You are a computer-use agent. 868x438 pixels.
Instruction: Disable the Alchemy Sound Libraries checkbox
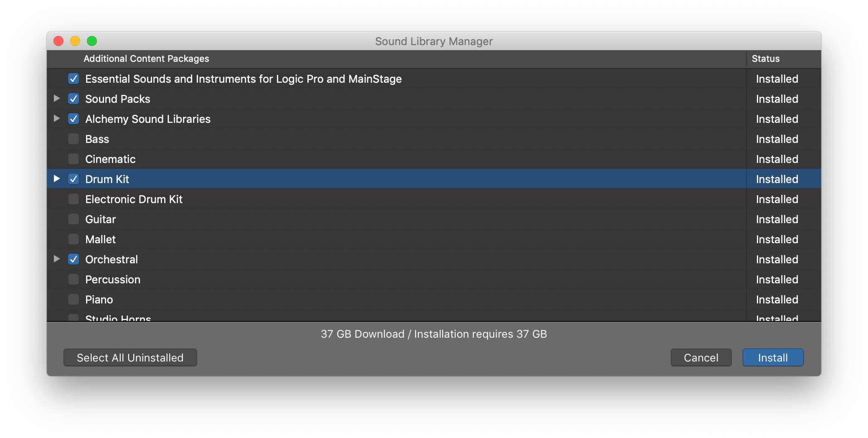[x=74, y=119]
